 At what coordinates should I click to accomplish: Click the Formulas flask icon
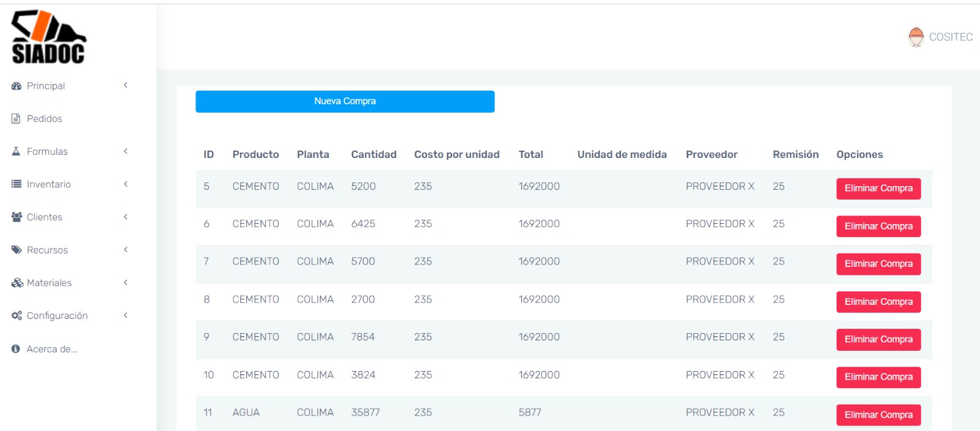pos(17,151)
